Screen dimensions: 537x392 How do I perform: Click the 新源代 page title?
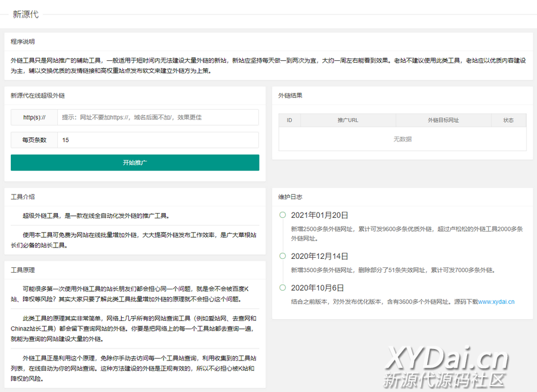pyautogui.click(x=26, y=14)
